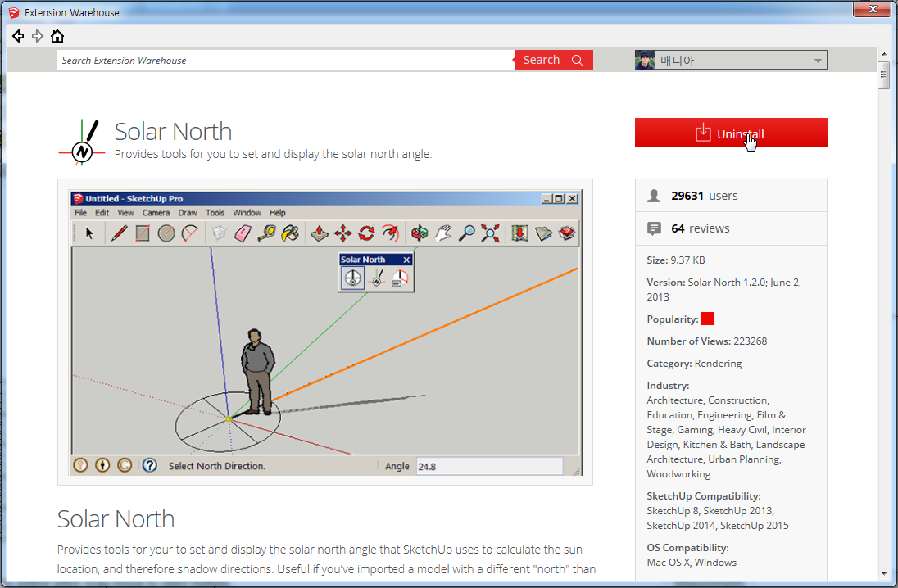Toggle the north arrow display icon

(x=351, y=277)
